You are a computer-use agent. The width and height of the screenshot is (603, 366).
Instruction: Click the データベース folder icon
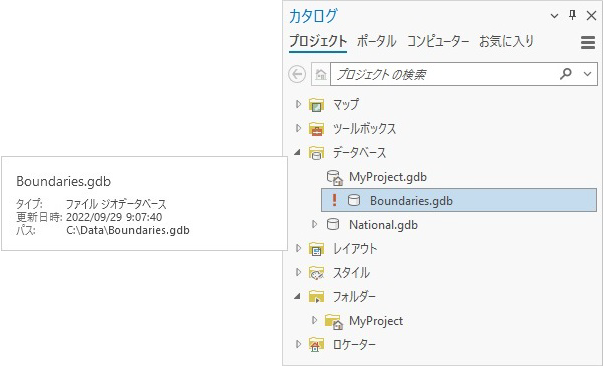point(316,153)
